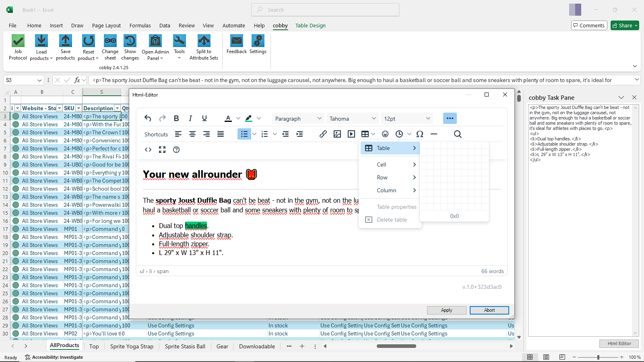Insert a link with the chain icon
Viewport: 644px width, 362px height.
point(323,134)
